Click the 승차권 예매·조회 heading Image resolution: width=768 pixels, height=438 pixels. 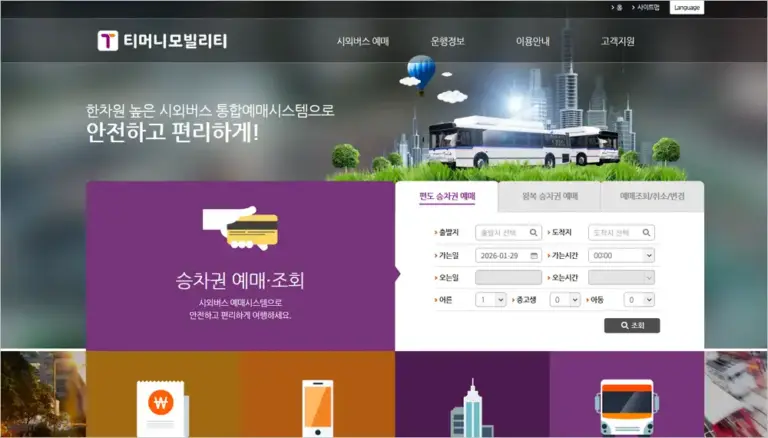pyautogui.click(x=240, y=280)
